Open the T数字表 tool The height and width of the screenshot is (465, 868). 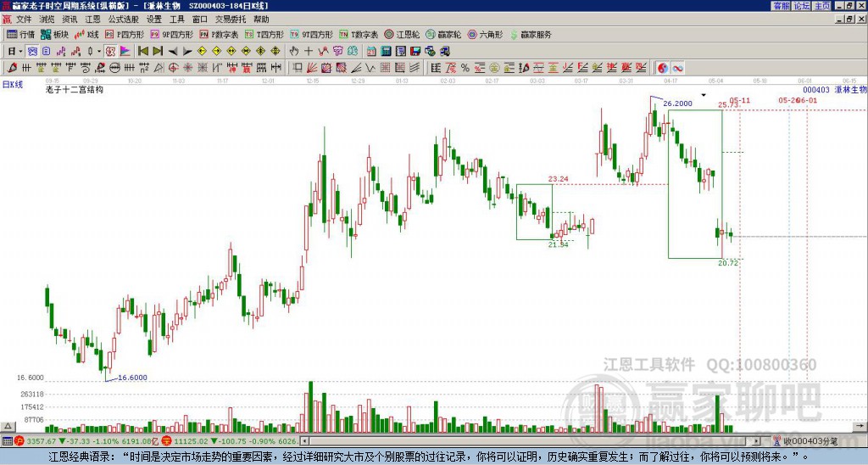(359, 34)
